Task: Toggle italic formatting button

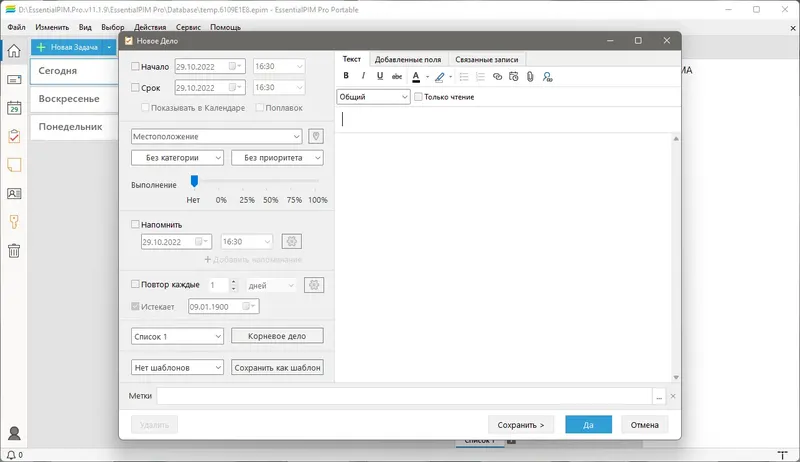Action: tap(363, 76)
